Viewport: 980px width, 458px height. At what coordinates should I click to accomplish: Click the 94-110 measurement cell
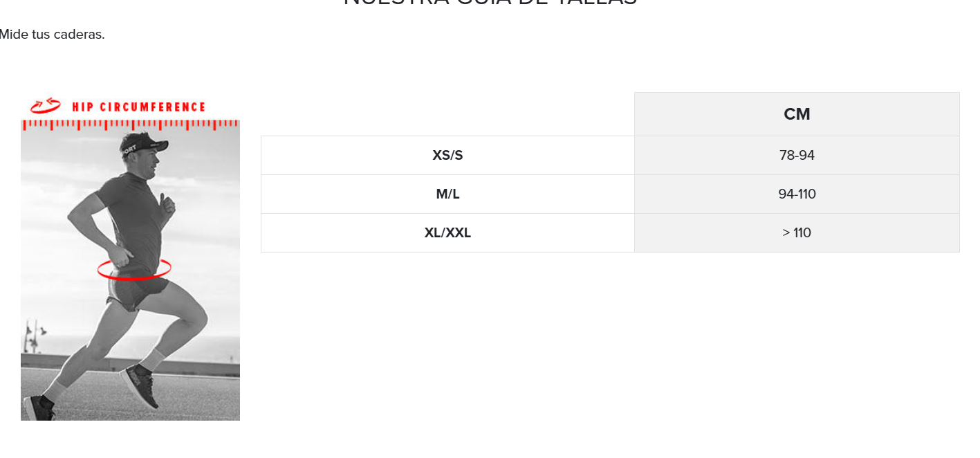click(x=797, y=194)
